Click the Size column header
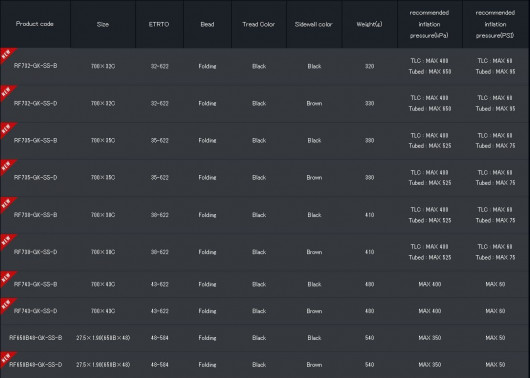Screen dimensions: 530x378 pos(103,24)
